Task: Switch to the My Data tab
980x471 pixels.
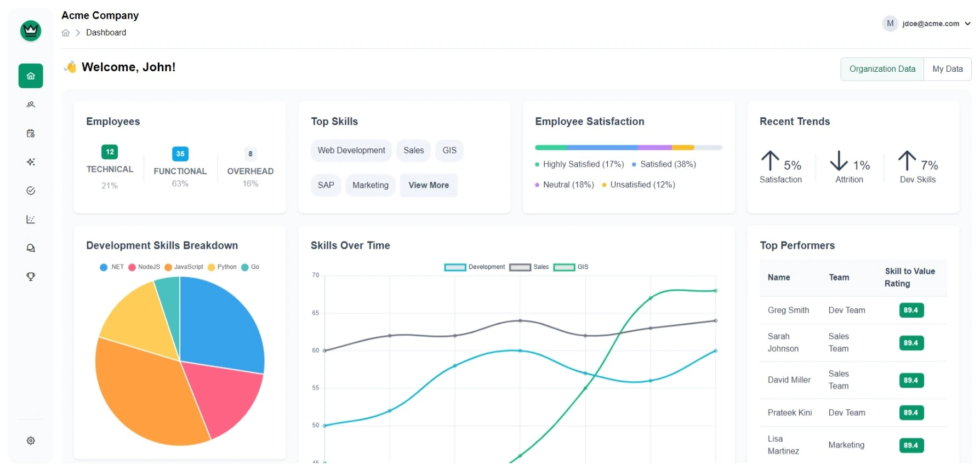Action: (947, 69)
